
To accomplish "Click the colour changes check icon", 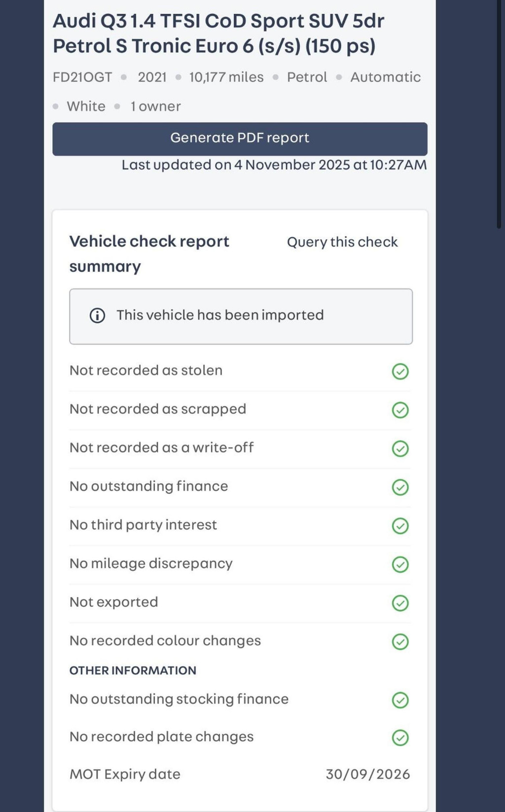I will (400, 642).
